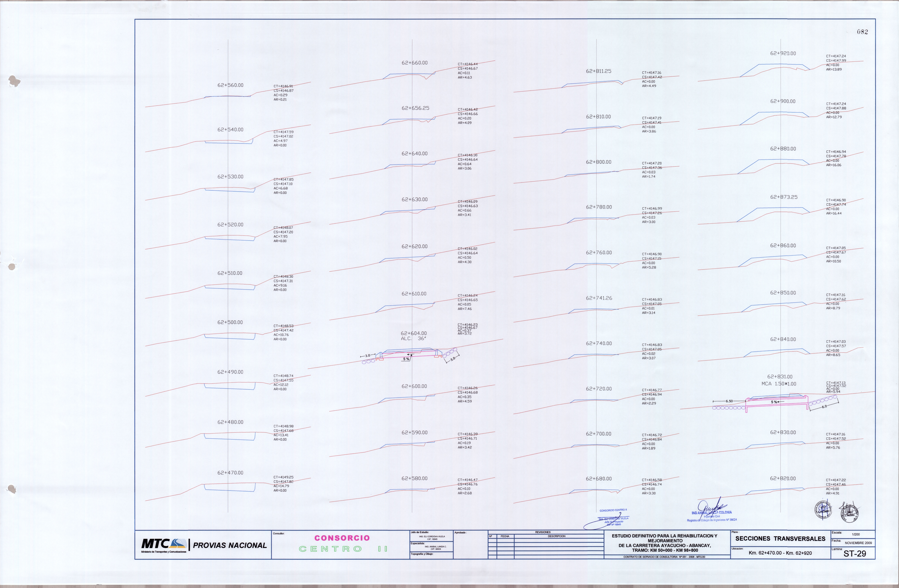This screenshot has width=899, height=588.
Task: Click station label 62+920.00
Action: coord(783,54)
